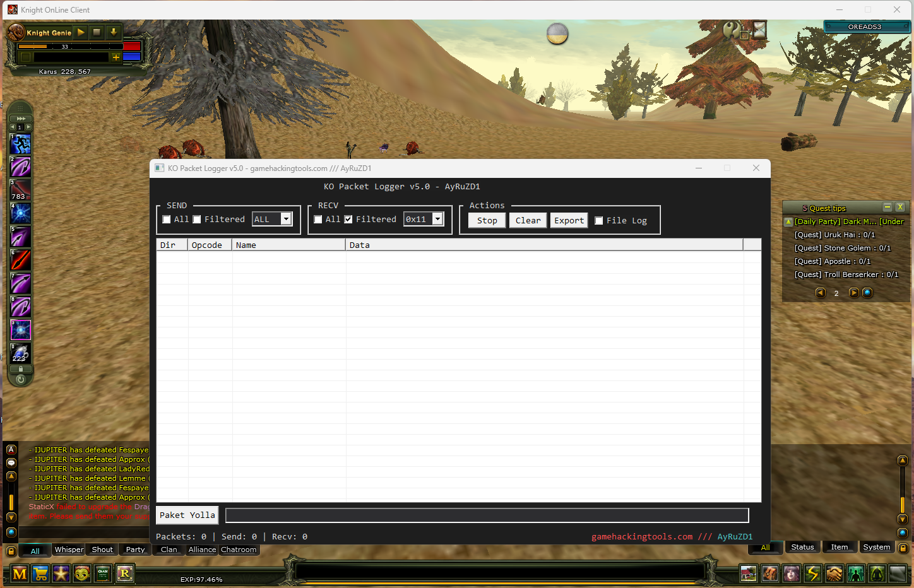914x588 pixels.
Task: Sort packet list by Data column
Action: click(545, 245)
